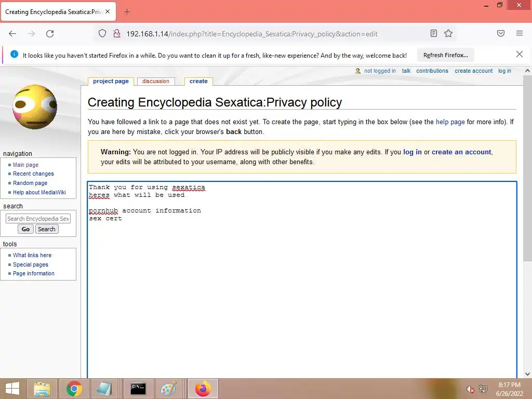The width and height of the screenshot is (532, 399).
Task: Select the create tab
Action: (x=198, y=82)
